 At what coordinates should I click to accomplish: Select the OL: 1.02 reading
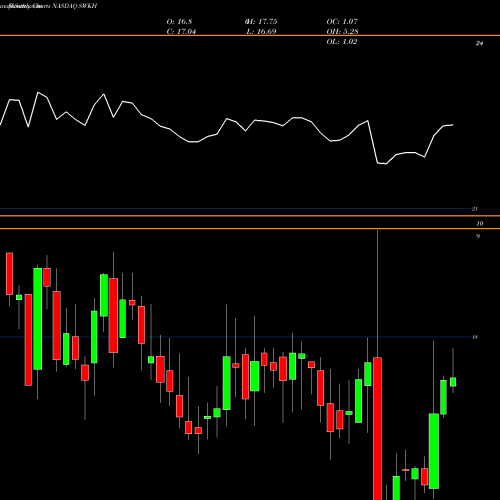[x=342, y=41]
